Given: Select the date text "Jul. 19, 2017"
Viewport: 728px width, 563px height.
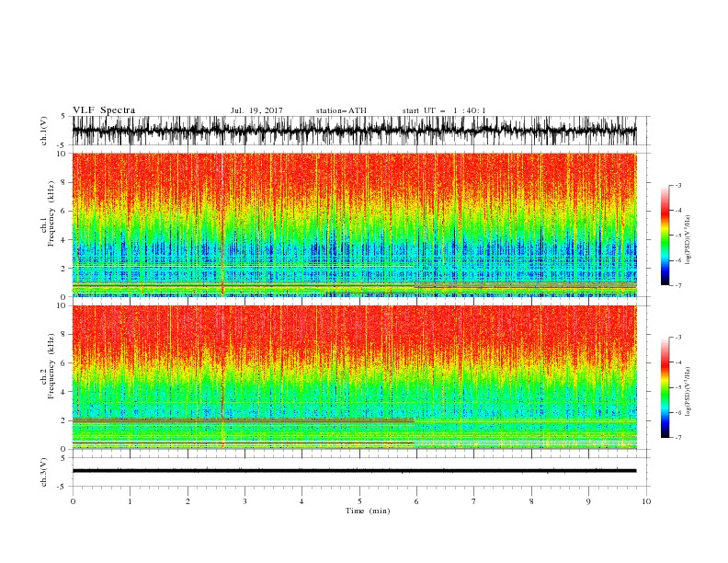Looking at the screenshot, I should [256, 110].
